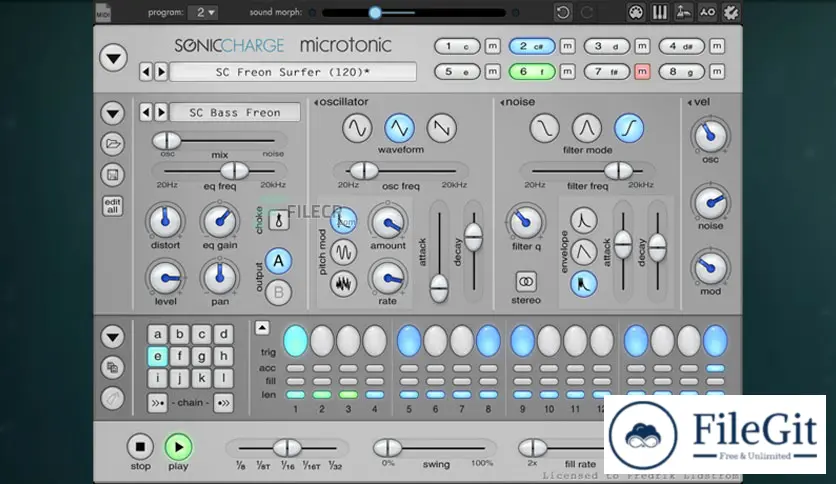The image size is (836, 484).
Task: Open the settings gear icon
Action: [x=730, y=12]
